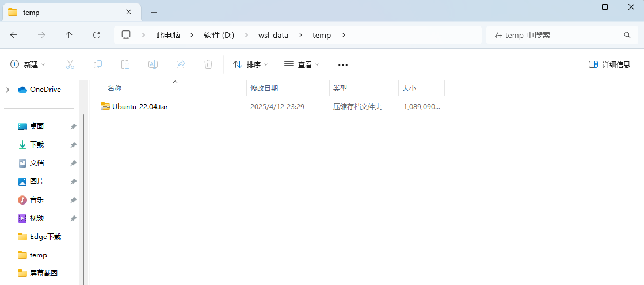Sort by 大小 column header

(x=410, y=88)
